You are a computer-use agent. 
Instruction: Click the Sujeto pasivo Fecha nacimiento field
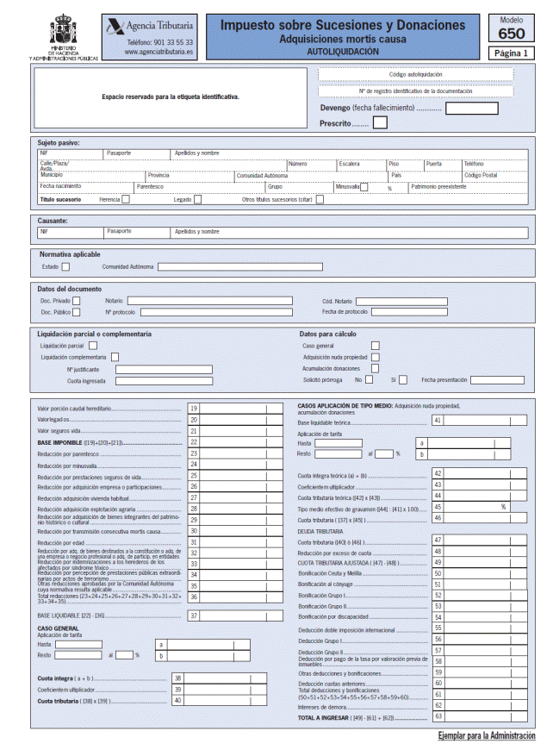point(86,188)
